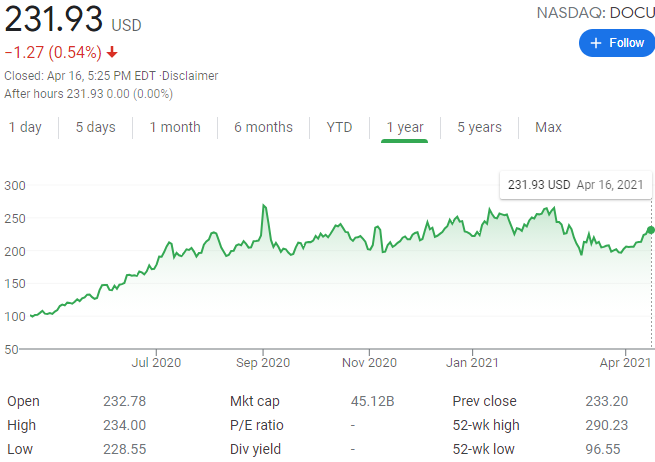The image size is (655, 462).
Task: Click the Sep 2020 axis label
Action: [x=263, y=362]
